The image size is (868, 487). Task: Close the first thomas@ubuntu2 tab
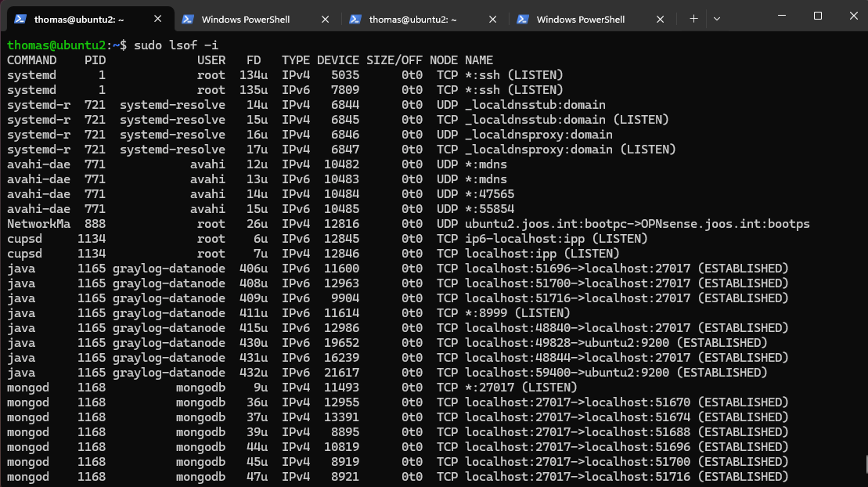159,20
